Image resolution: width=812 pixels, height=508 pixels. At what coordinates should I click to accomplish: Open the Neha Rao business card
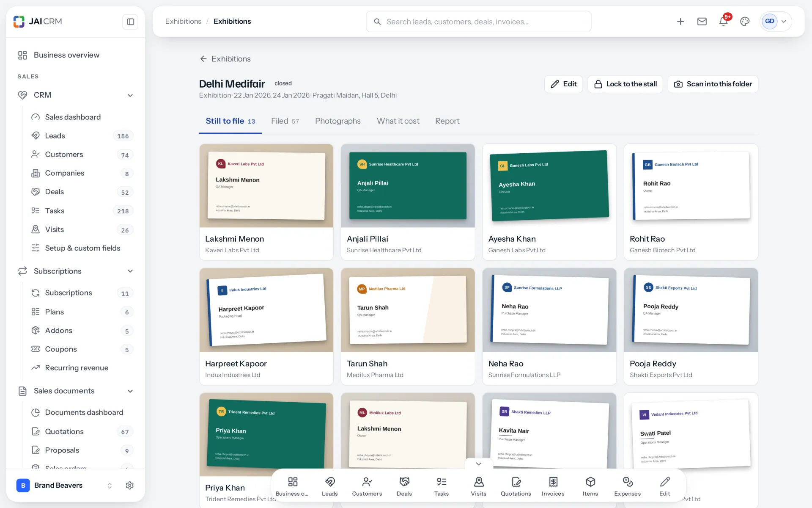(x=549, y=326)
